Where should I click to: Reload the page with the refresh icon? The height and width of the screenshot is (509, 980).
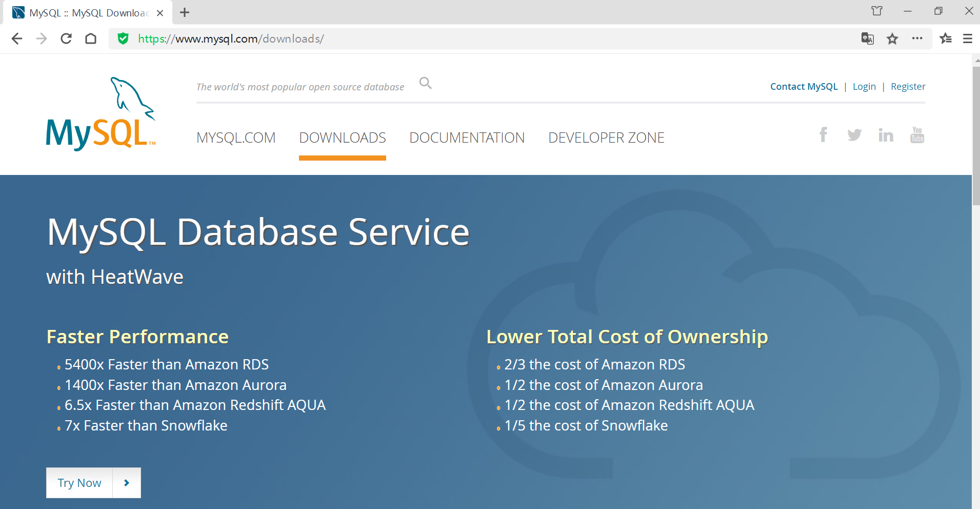pyautogui.click(x=66, y=38)
